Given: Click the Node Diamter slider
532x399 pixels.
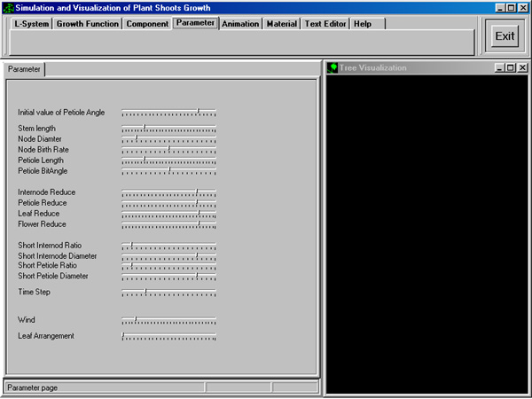Looking at the screenshot, I should click(168, 139).
